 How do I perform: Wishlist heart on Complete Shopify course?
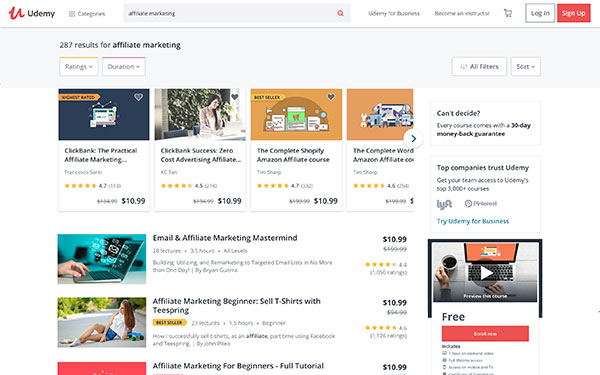(331, 97)
